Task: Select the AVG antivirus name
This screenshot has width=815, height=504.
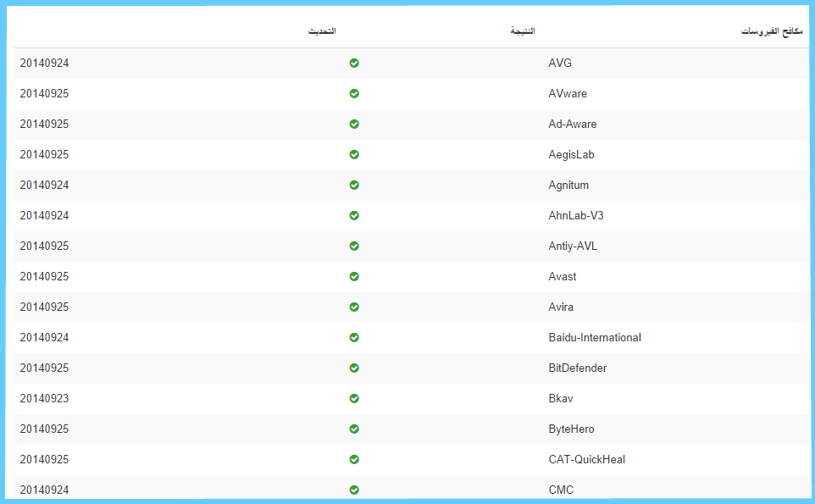Action: click(560, 63)
